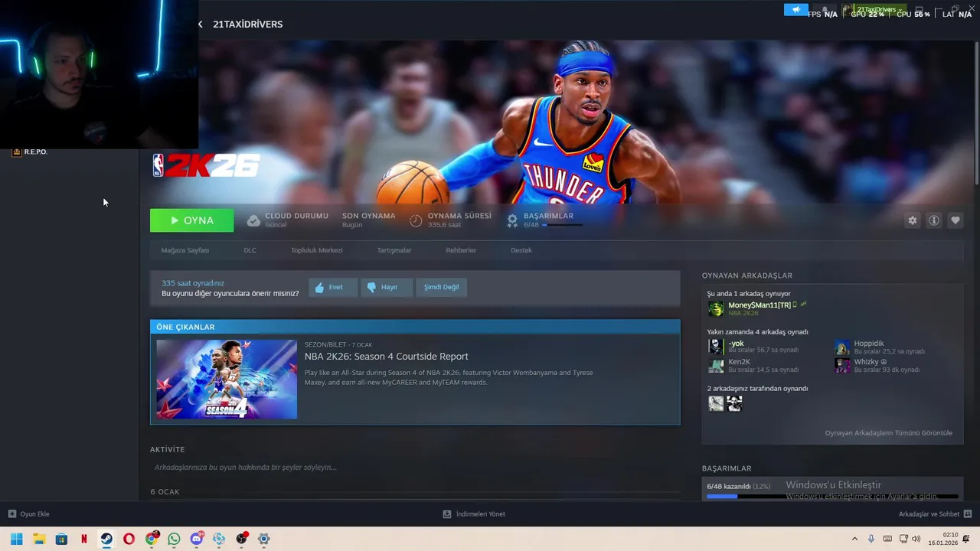Open the DLC tab
This screenshot has width=980, height=551.
tap(250, 250)
